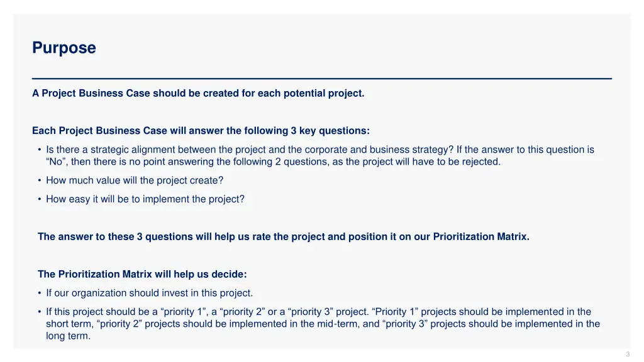Click the bullet dot before 'How easy it will'

click(40, 199)
